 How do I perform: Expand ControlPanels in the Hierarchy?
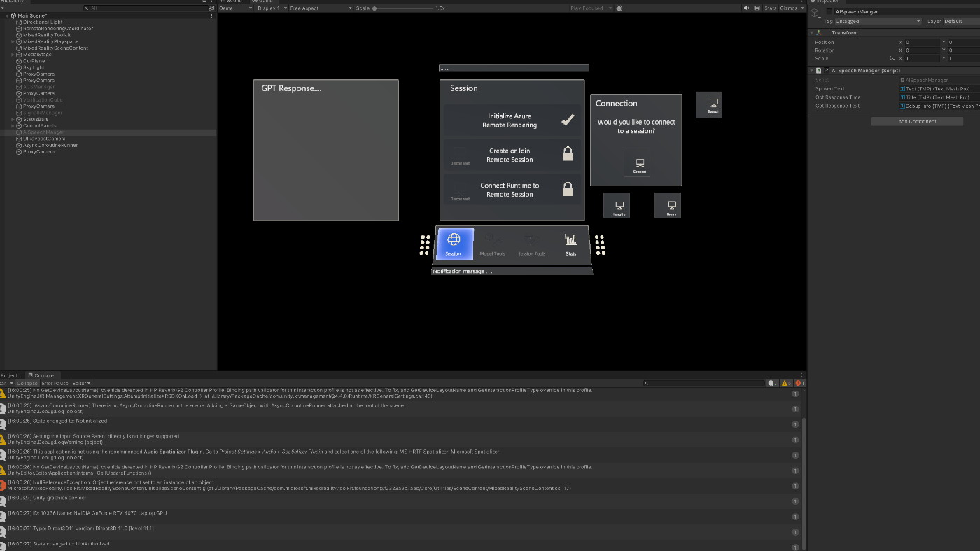pos(13,125)
